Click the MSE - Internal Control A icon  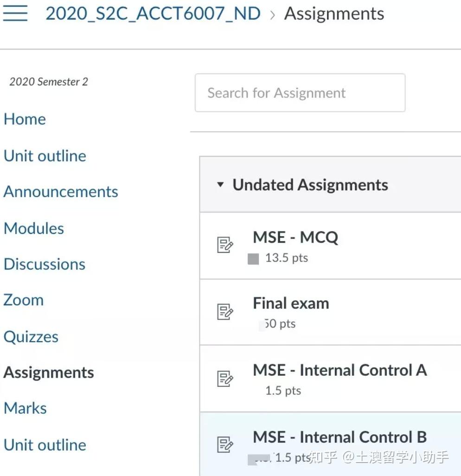[x=225, y=378]
